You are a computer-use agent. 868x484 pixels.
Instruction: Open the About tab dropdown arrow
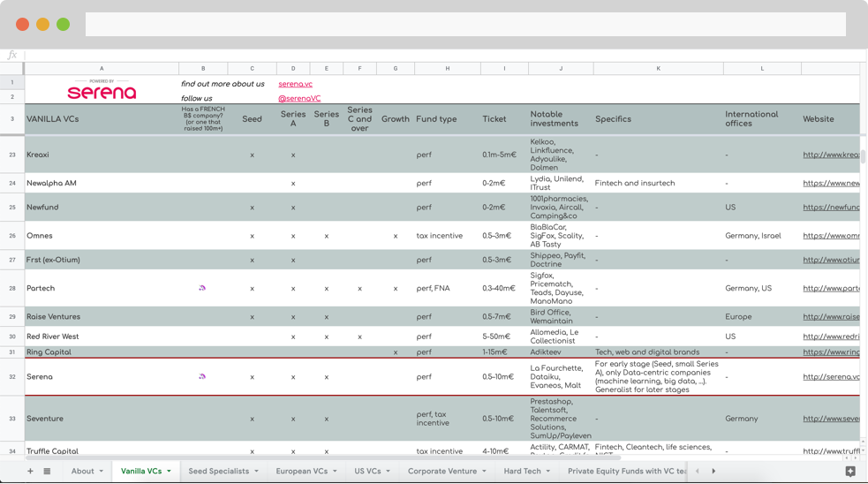tap(102, 472)
